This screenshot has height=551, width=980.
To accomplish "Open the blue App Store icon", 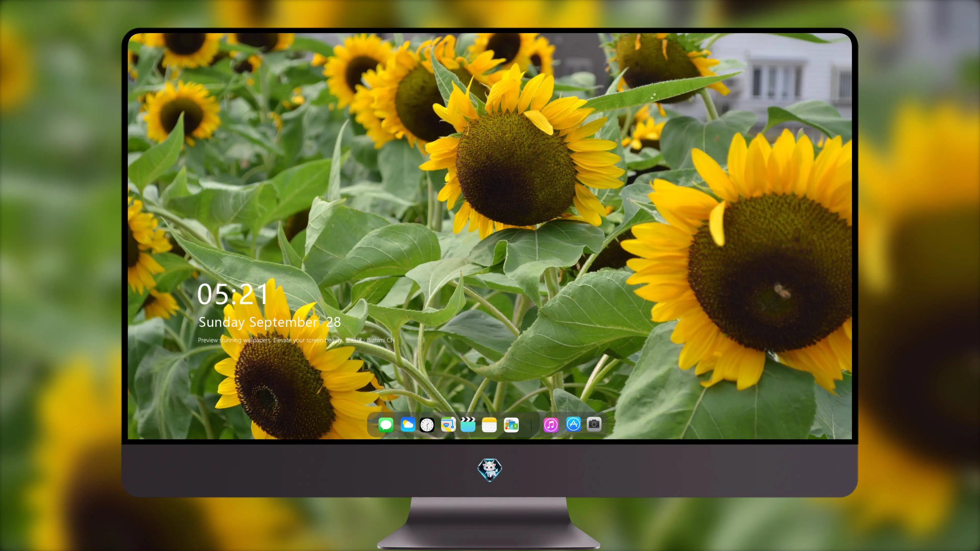I will point(573,424).
